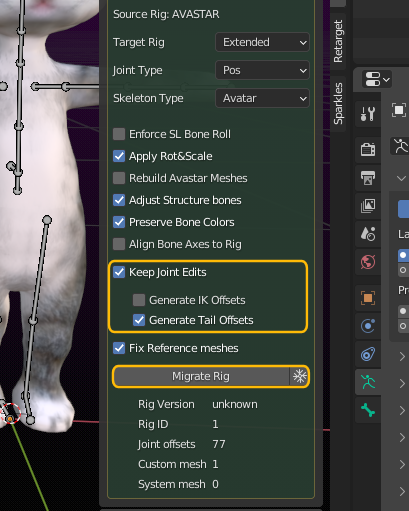The height and width of the screenshot is (511, 409).
Task: Click the Rig Version unknown value
Action: click(235, 404)
